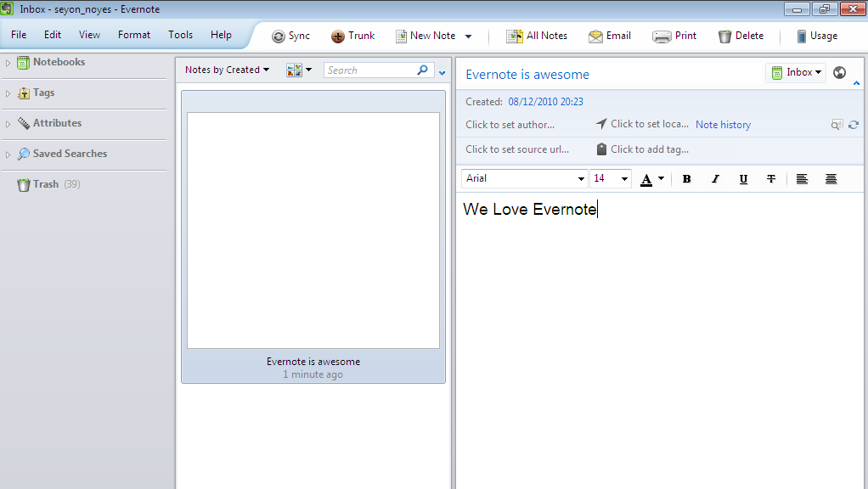Open the Usage toolbar button
Viewport: 868px width, 489px height.
(816, 36)
